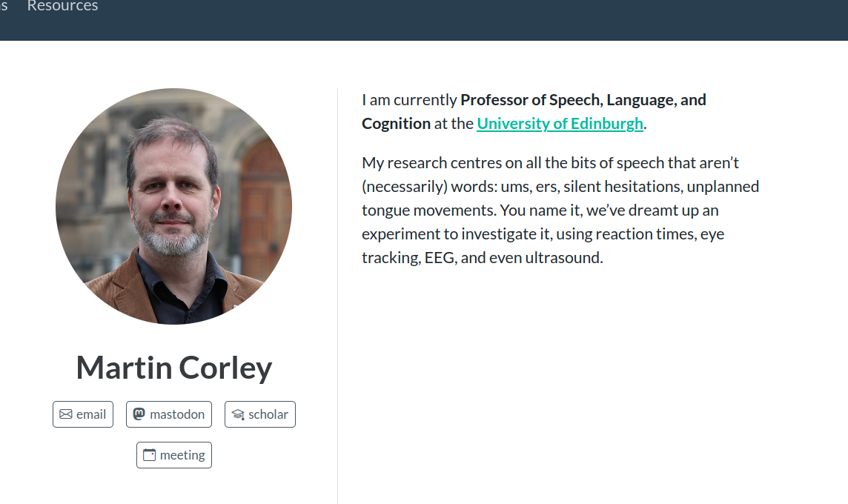Screen dimensions: 848x504
Task: Click the "Martin Corley" name heading
Action: (x=174, y=368)
